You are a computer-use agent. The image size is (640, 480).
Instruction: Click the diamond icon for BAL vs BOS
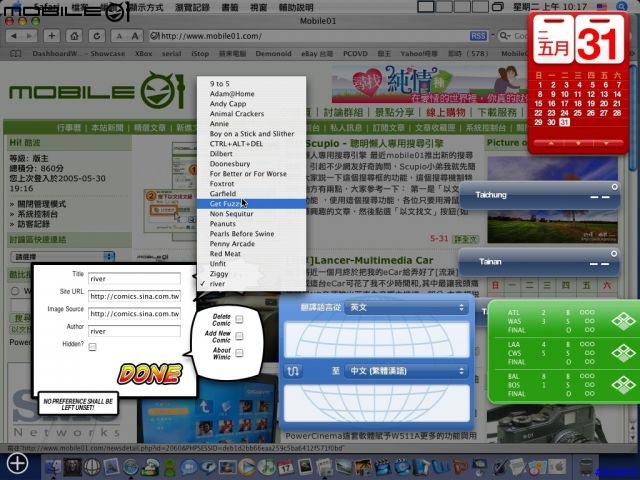click(x=623, y=385)
